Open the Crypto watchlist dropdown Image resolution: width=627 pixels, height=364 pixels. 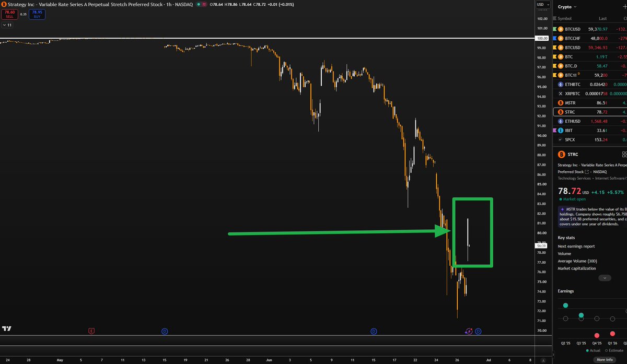(567, 7)
